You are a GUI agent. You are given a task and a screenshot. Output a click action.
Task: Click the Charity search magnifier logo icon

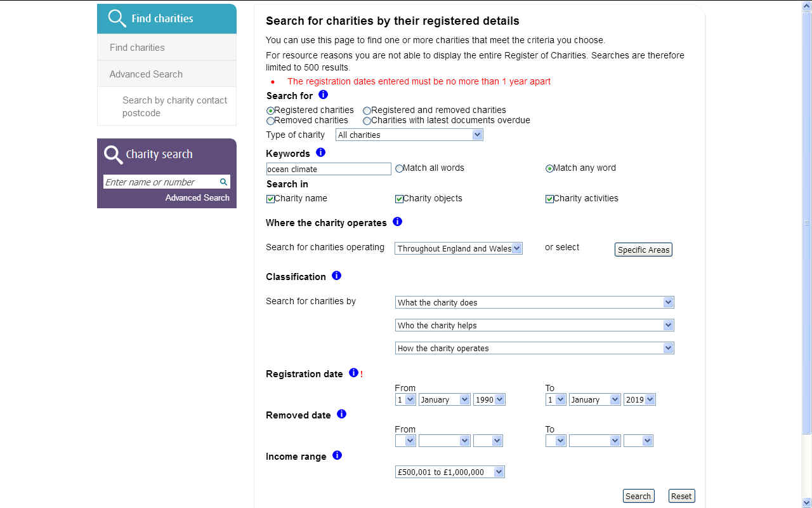coord(113,154)
